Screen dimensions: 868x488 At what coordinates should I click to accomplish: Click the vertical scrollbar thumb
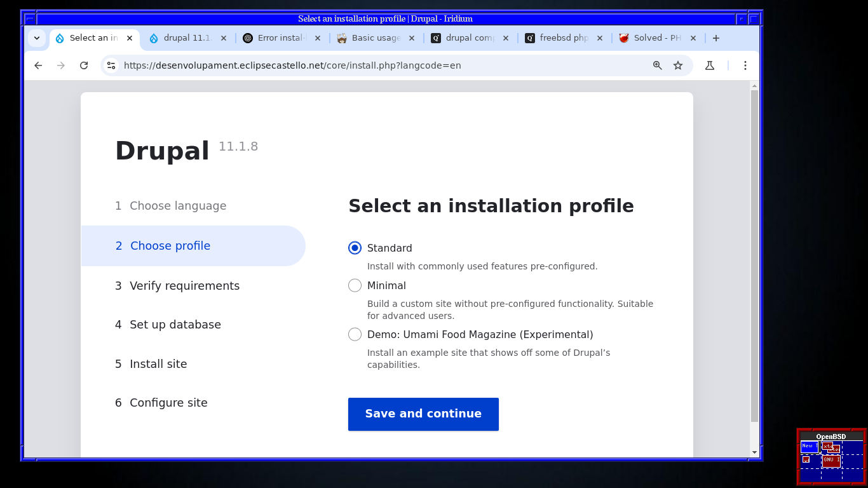(754, 255)
